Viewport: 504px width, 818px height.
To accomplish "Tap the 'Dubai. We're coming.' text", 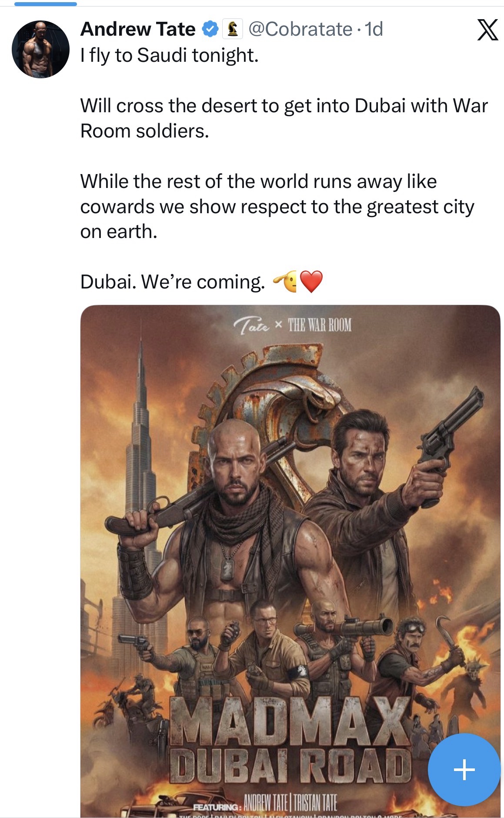I will click(173, 282).
